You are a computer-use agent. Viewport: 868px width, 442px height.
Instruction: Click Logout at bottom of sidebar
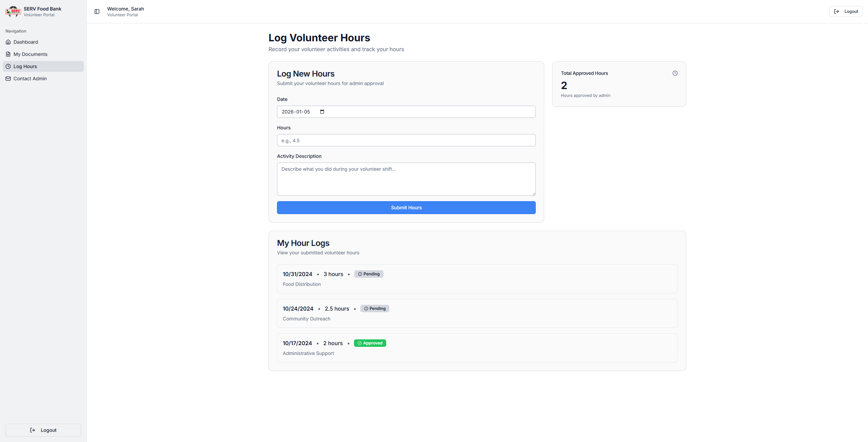pyautogui.click(x=43, y=430)
